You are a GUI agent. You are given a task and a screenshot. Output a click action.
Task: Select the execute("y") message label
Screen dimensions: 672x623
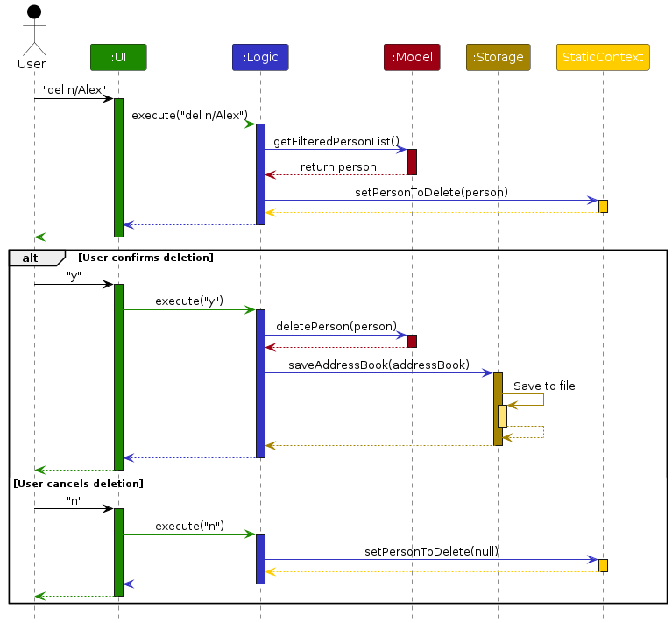click(x=189, y=301)
